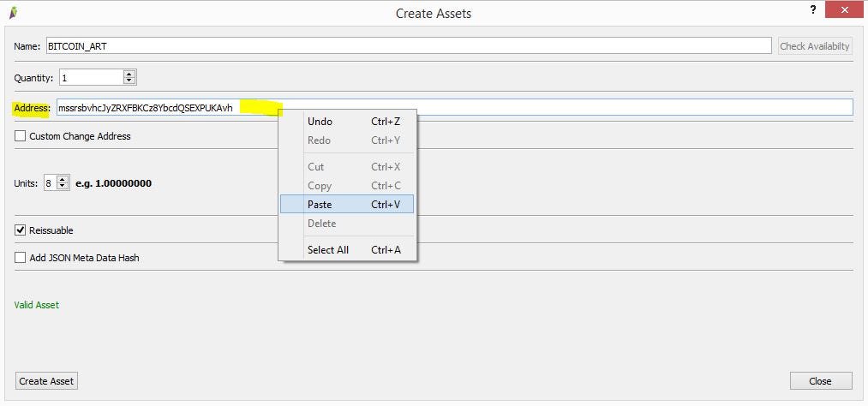Click the Close button at the bottom
The image size is (868, 406).
[820, 381]
